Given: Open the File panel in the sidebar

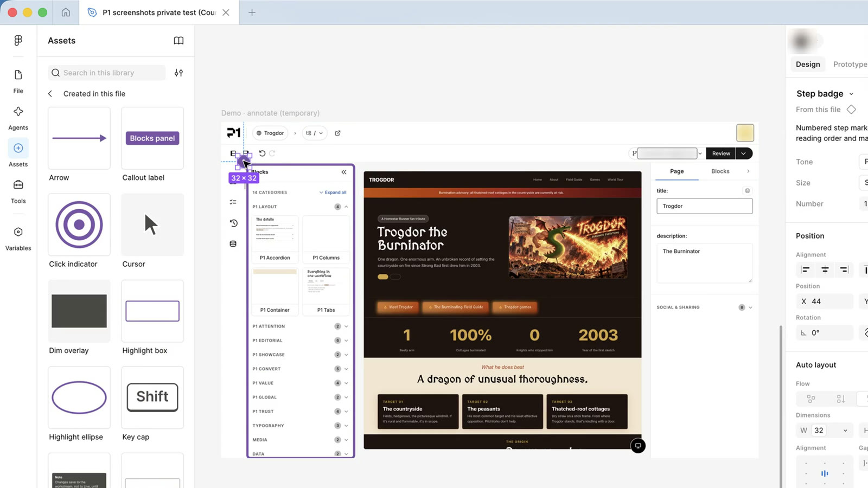Looking at the screenshot, I should 18,80.
